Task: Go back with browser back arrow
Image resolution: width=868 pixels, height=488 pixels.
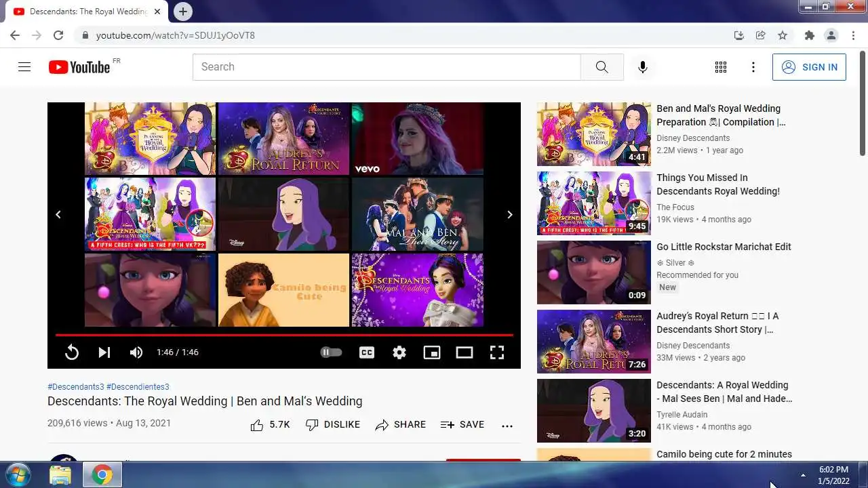Action: 15,35
